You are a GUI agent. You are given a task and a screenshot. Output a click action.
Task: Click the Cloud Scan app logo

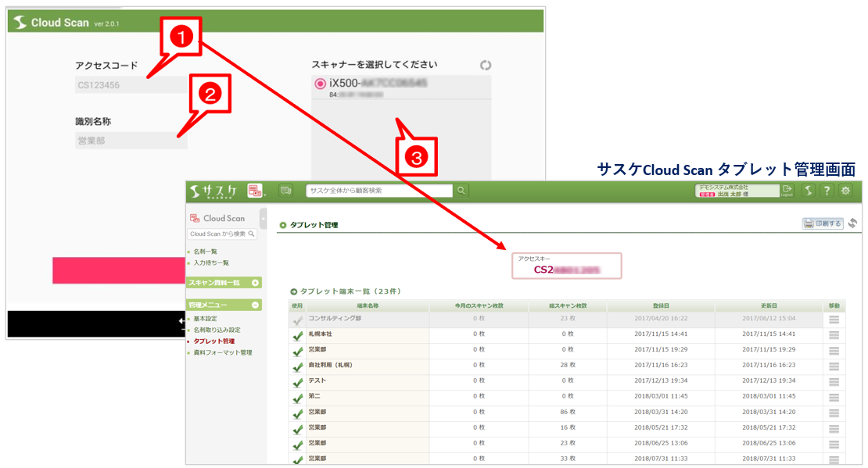[20, 22]
